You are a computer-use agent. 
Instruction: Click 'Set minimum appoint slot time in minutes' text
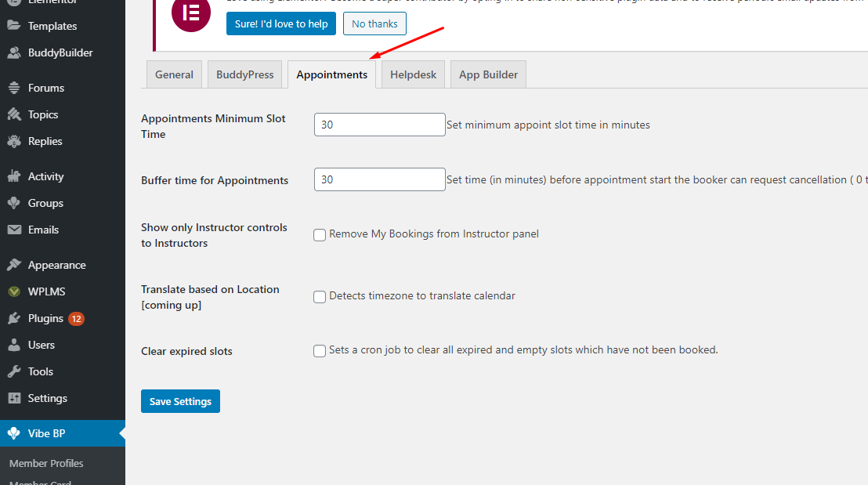tap(548, 125)
